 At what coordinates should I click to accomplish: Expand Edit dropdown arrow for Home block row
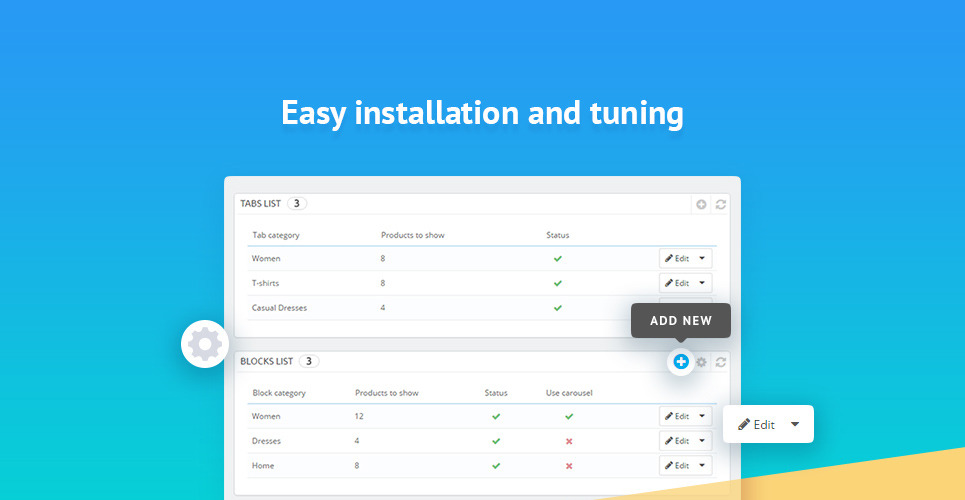pyautogui.click(x=703, y=466)
